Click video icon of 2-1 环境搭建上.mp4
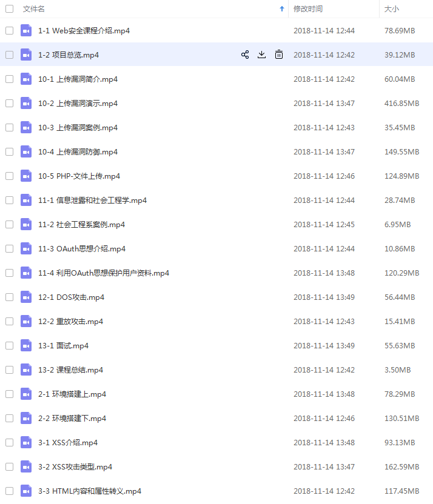 tap(26, 394)
